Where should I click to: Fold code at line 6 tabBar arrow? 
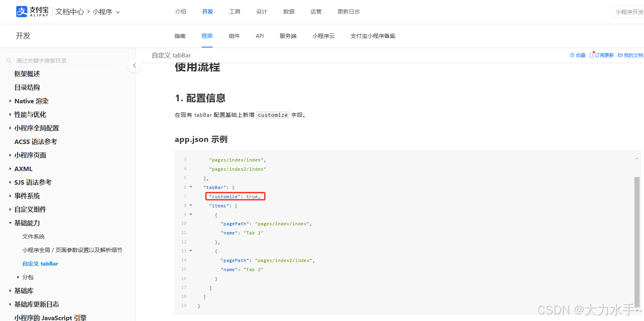(x=191, y=187)
